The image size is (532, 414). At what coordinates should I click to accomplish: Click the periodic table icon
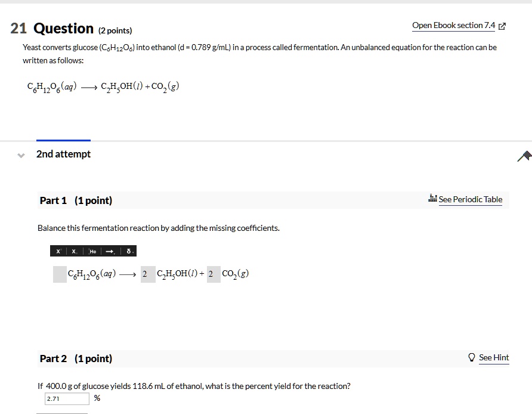432,198
